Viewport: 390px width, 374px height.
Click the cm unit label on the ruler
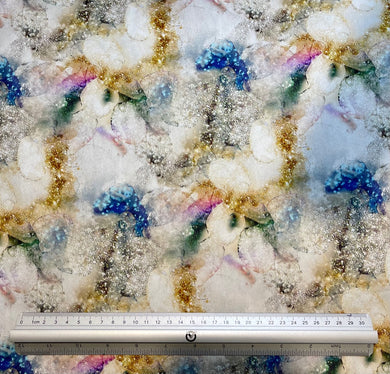pos(35,322)
